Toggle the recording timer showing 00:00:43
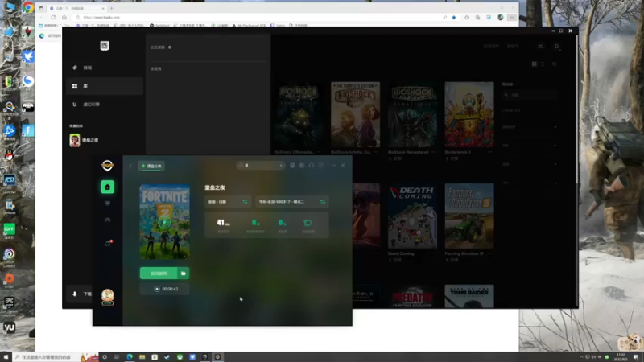Image resolution: width=644 pixels, height=362 pixels. [x=165, y=289]
